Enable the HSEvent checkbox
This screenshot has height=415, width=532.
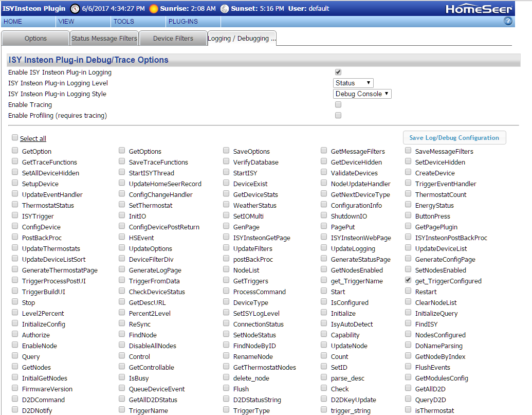point(122,237)
